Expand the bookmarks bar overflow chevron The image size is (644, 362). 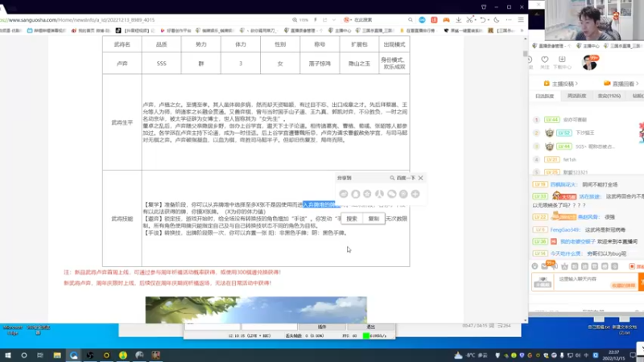tap(522, 31)
